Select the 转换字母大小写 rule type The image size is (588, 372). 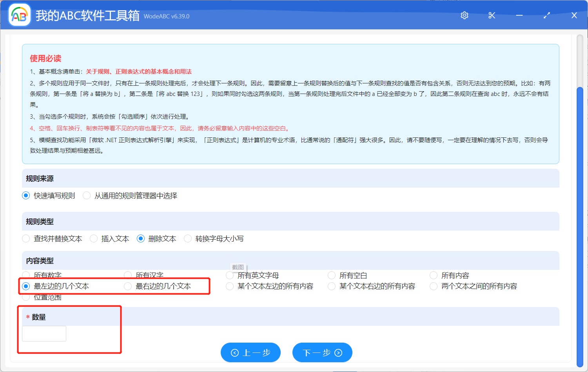[x=188, y=238]
